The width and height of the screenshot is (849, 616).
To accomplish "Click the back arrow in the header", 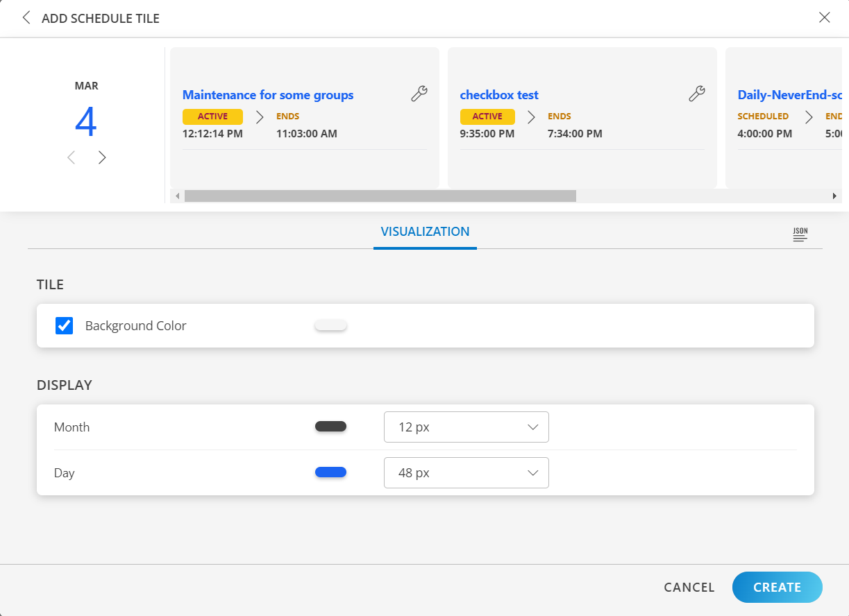I will coord(26,17).
